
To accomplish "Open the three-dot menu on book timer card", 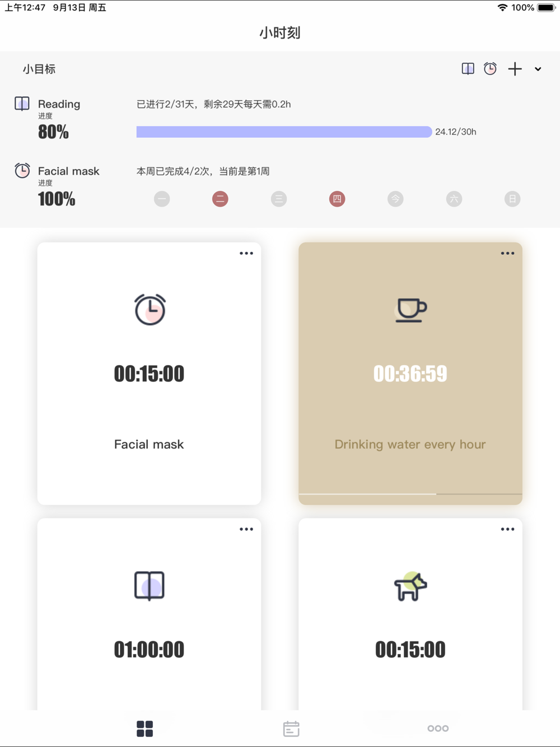I will (246, 529).
